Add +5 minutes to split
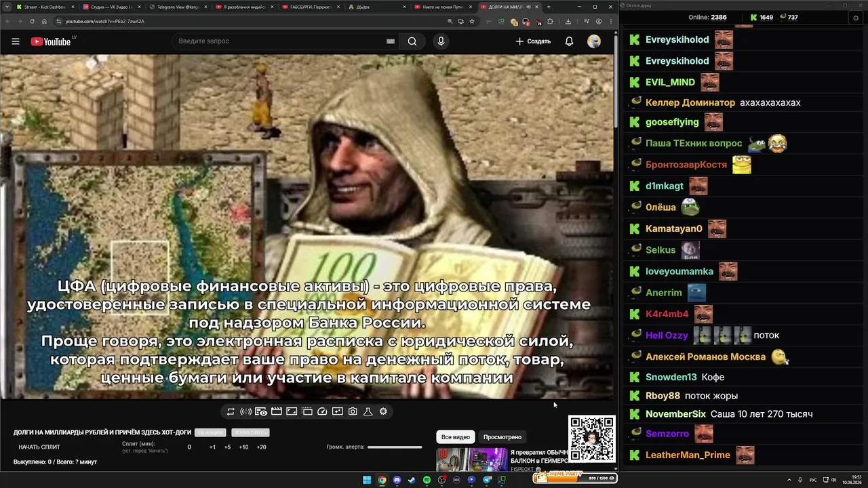 click(x=227, y=447)
